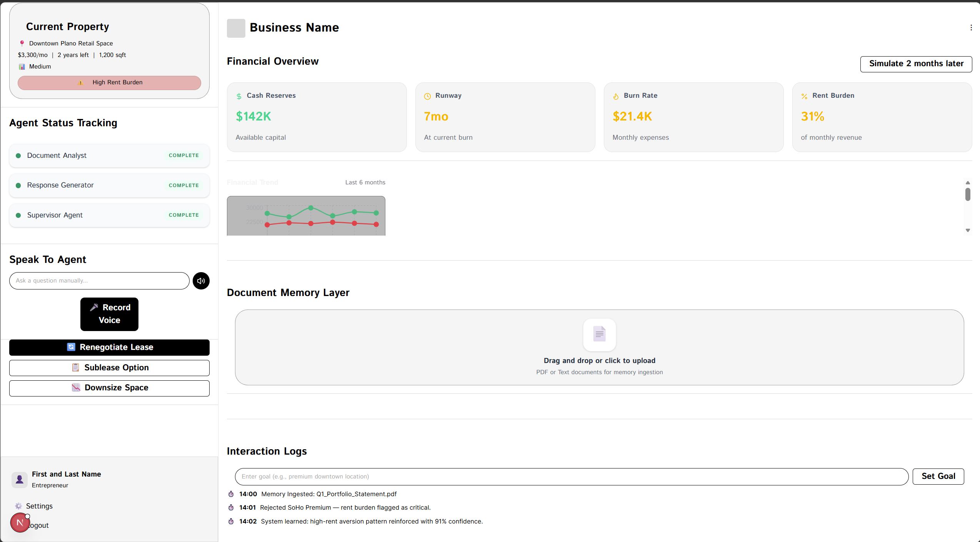Click the red N badge icon
Viewport: 980px width, 542px height.
point(20,523)
